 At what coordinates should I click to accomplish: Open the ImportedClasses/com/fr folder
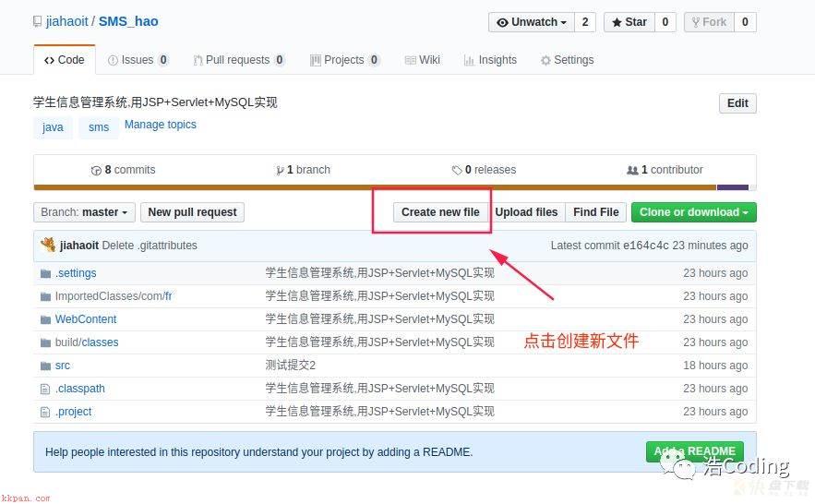pos(114,296)
